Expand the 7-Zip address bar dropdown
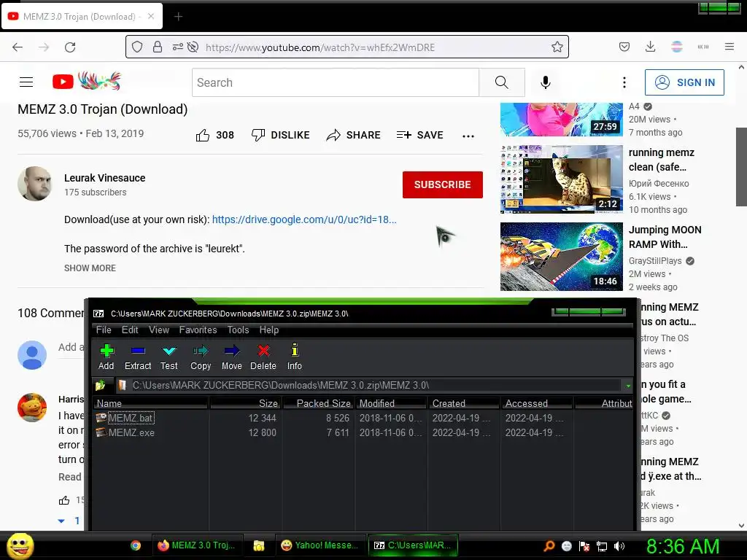 click(628, 386)
